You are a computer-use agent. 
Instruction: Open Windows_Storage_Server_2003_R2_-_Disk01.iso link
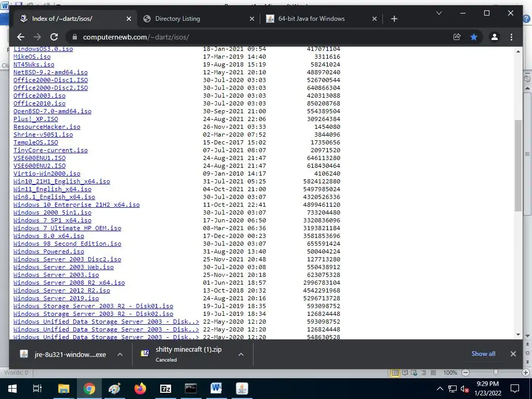click(94, 307)
